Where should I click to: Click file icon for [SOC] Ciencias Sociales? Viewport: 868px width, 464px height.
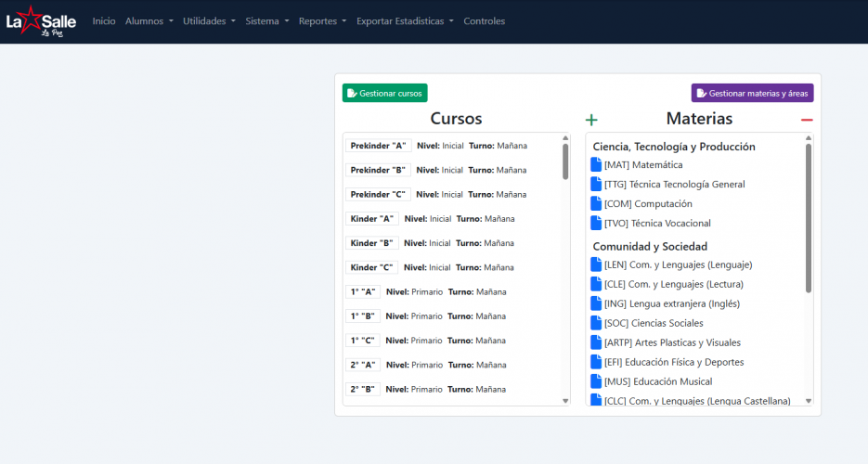click(x=596, y=323)
